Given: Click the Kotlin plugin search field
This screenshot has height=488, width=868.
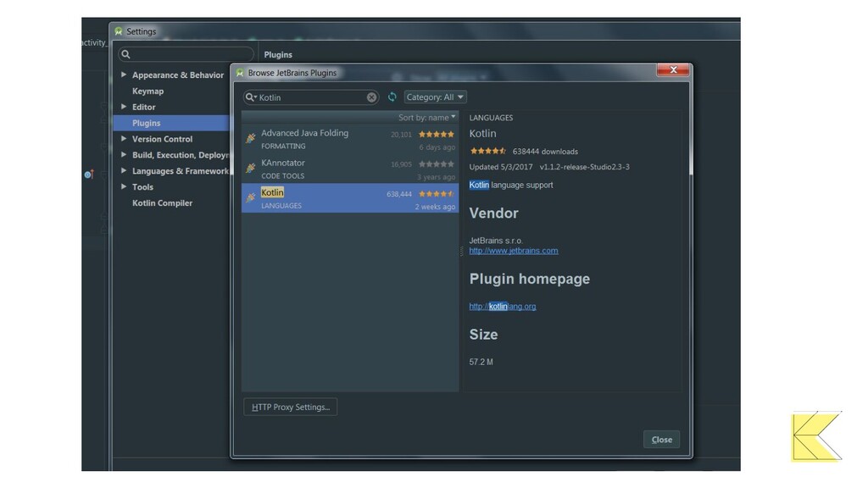Looking at the screenshot, I should 311,97.
